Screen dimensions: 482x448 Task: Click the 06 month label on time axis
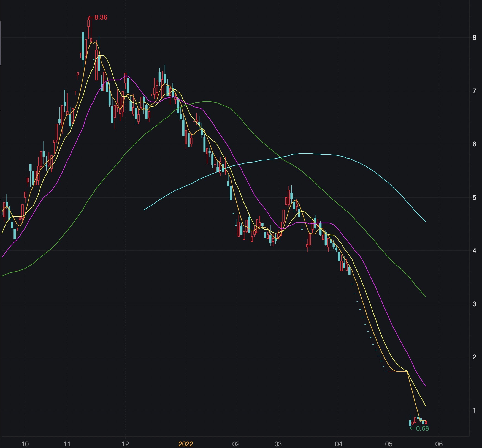pyautogui.click(x=439, y=444)
